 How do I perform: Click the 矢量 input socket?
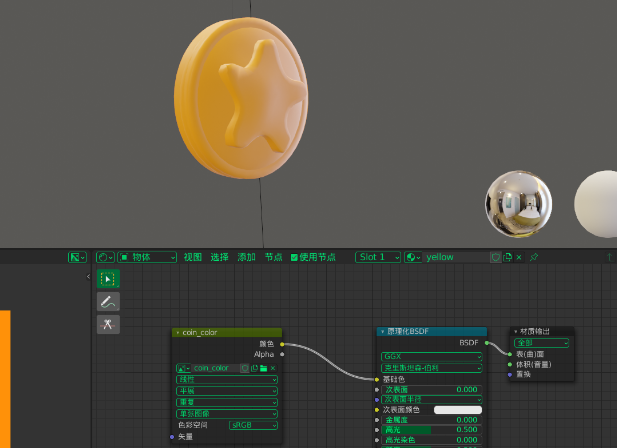[x=172, y=437]
